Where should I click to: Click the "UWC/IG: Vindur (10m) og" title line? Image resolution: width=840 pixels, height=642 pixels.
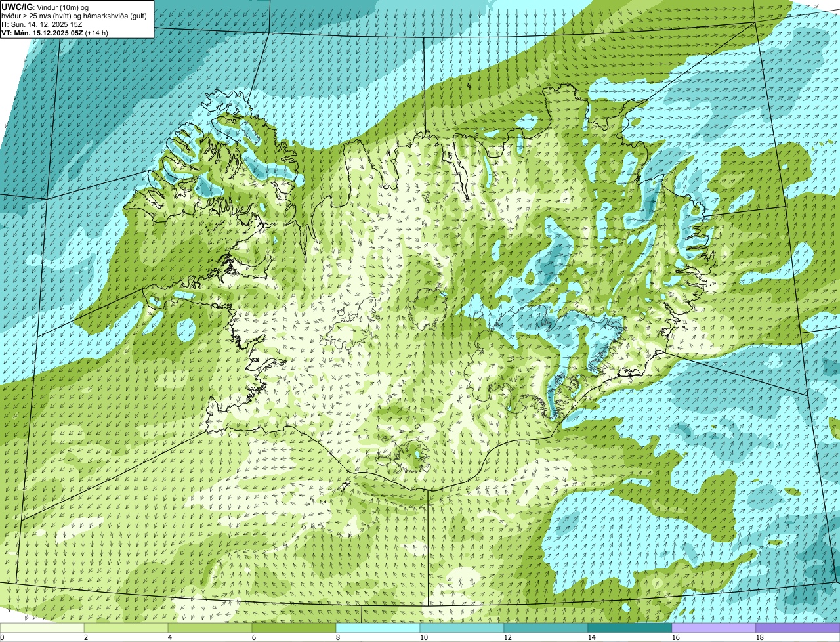45,7
